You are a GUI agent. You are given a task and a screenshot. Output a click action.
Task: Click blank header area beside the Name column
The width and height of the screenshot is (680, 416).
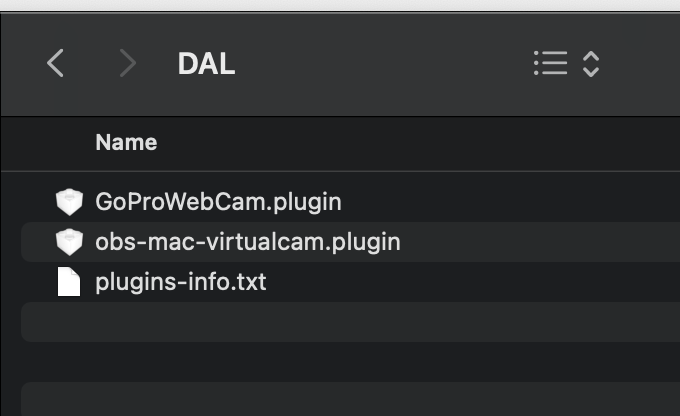[416, 143]
